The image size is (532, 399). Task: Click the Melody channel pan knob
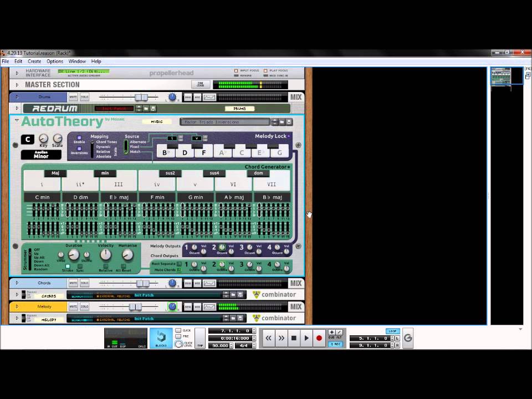pos(172,306)
